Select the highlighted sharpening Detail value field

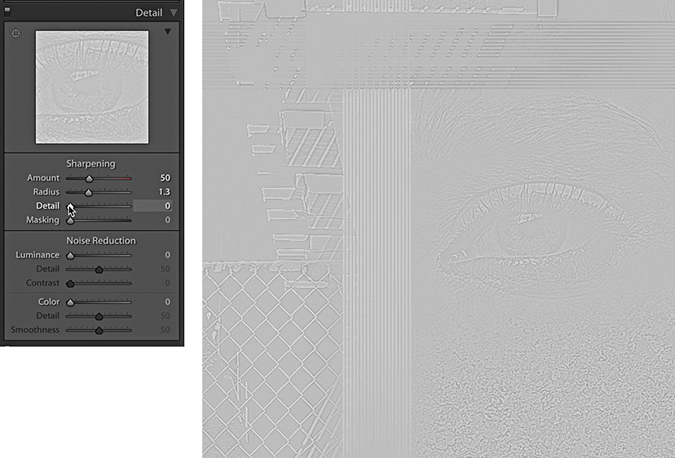[x=152, y=206]
